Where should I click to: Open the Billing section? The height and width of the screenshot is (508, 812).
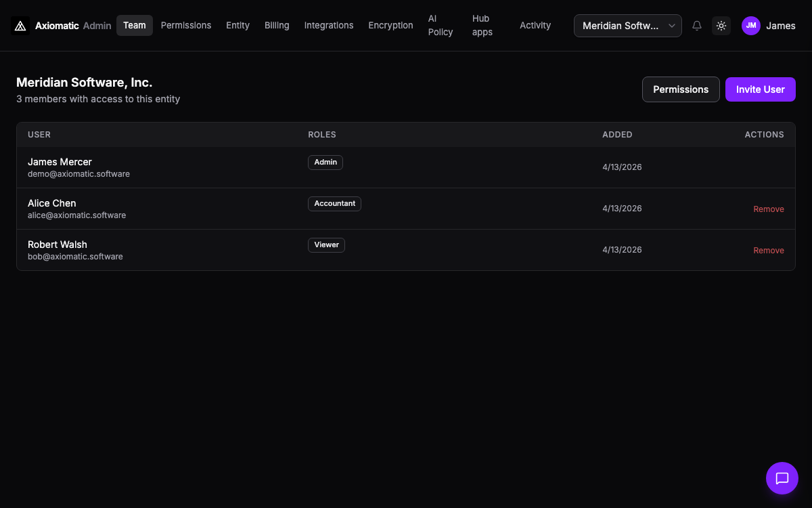[x=277, y=25]
